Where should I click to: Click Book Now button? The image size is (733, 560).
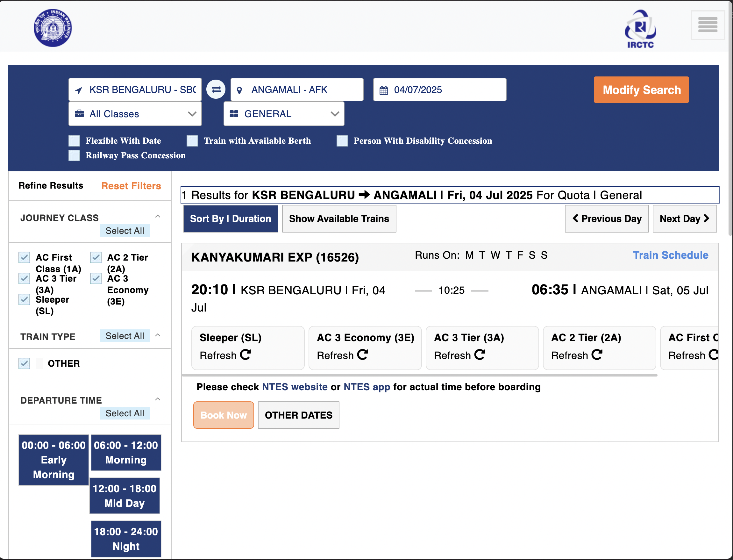point(224,415)
